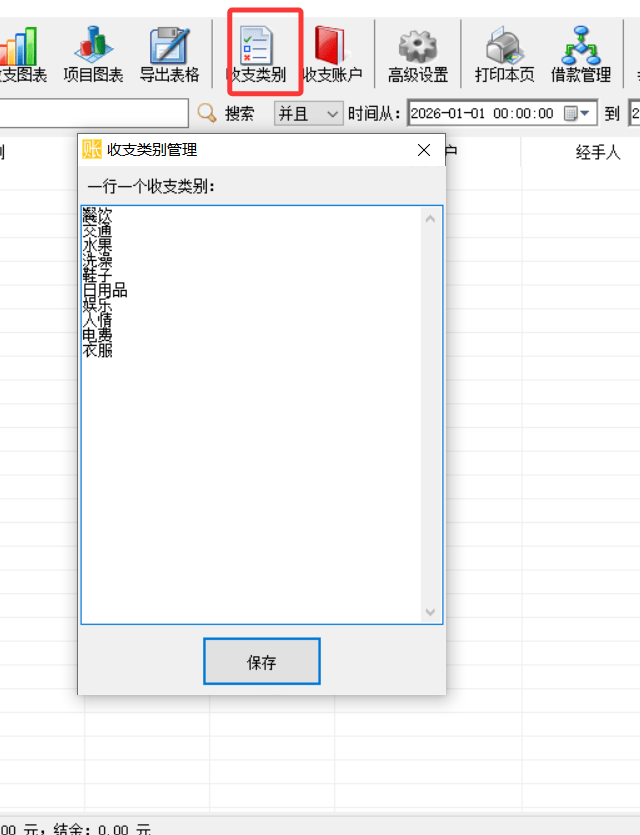Image resolution: width=640 pixels, height=835 pixels.
Task: Save the category list with 保存
Action: pos(262,662)
